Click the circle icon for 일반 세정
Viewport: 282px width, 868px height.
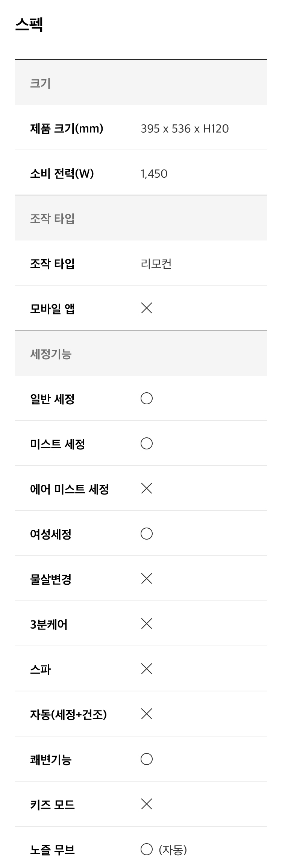coord(146,398)
